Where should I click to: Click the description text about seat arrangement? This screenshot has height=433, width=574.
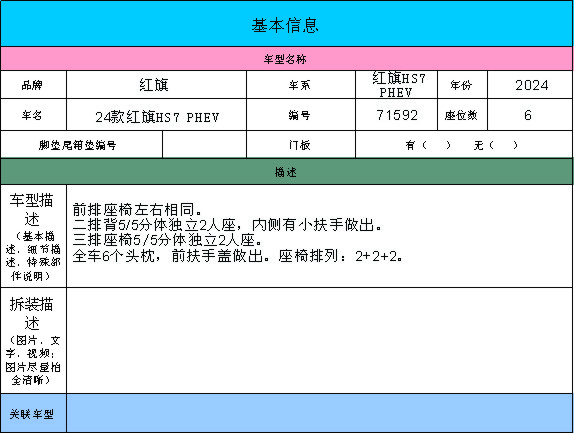click(x=238, y=233)
